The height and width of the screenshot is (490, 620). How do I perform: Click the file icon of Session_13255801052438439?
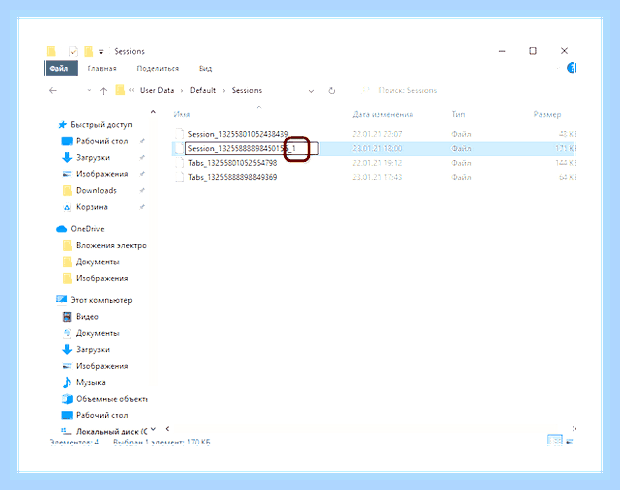click(180, 134)
